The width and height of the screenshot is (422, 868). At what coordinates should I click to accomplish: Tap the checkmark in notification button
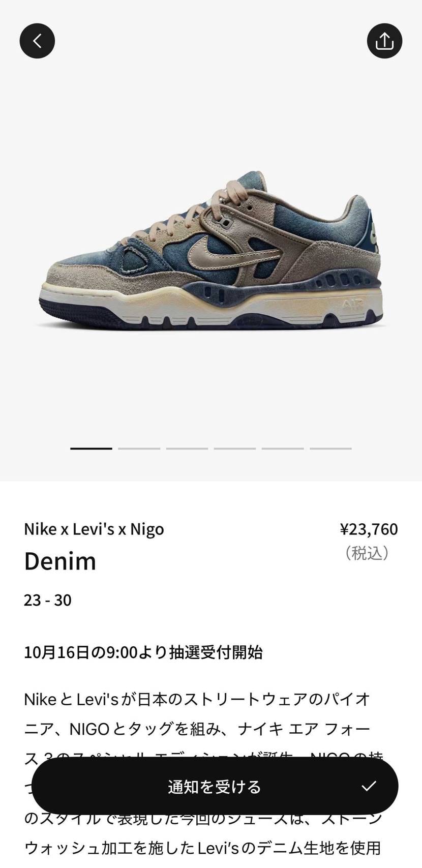(x=369, y=786)
